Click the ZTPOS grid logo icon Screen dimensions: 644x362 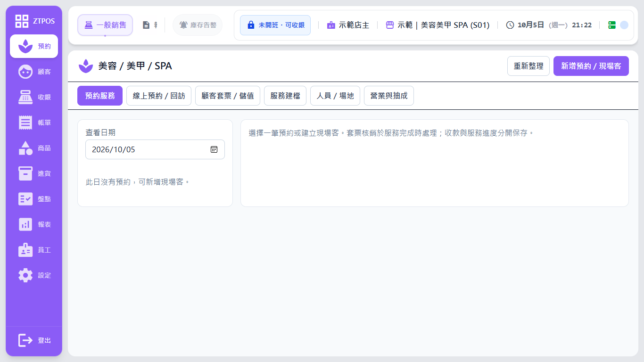(x=22, y=21)
